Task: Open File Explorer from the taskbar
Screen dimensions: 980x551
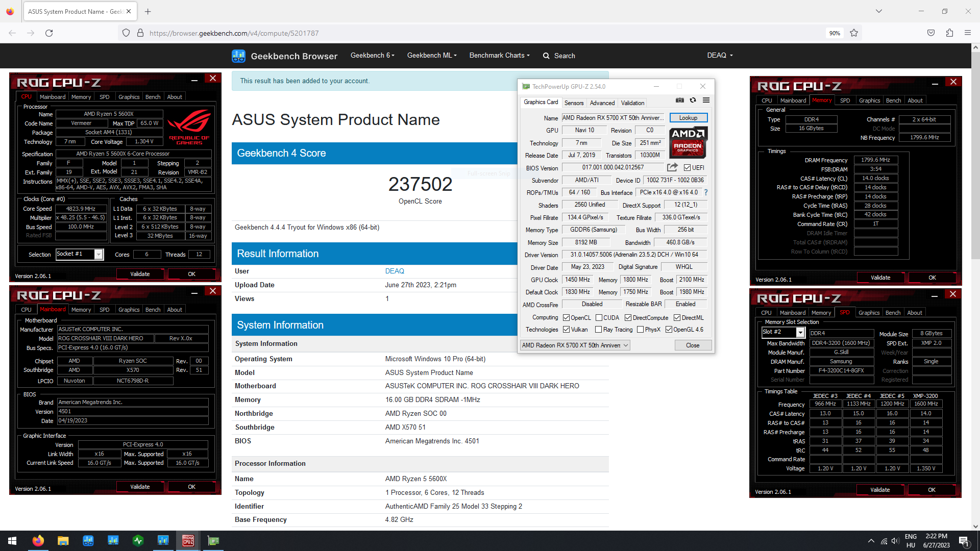Action: pos(63,541)
